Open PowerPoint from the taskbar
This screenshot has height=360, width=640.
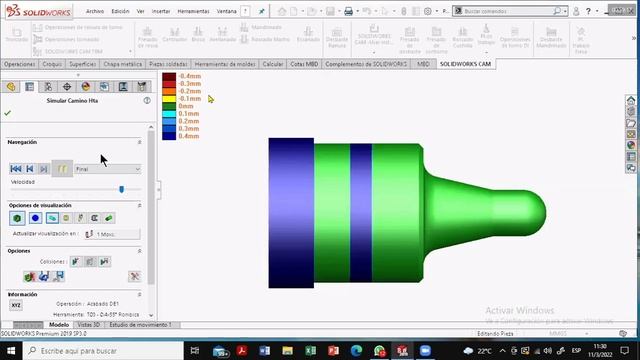click(x=333, y=351)
